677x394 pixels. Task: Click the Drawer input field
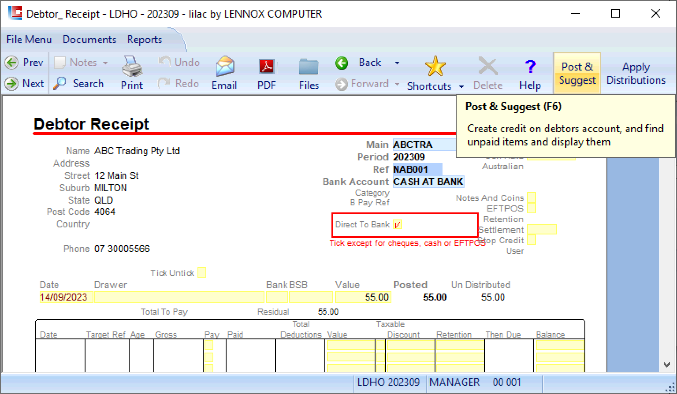pyautogui.click(x=179, y=297)
